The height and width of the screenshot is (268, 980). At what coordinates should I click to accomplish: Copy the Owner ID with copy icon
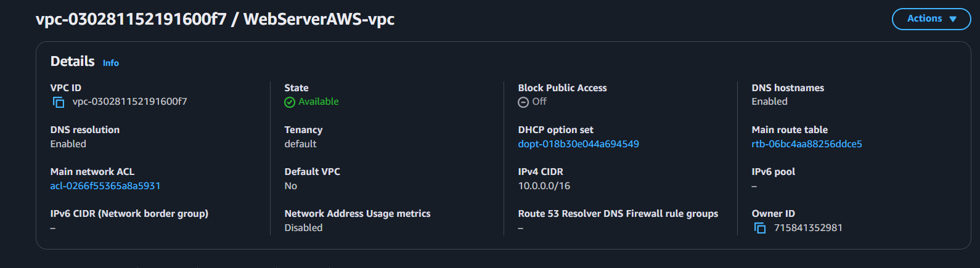[x=760, y=228]
